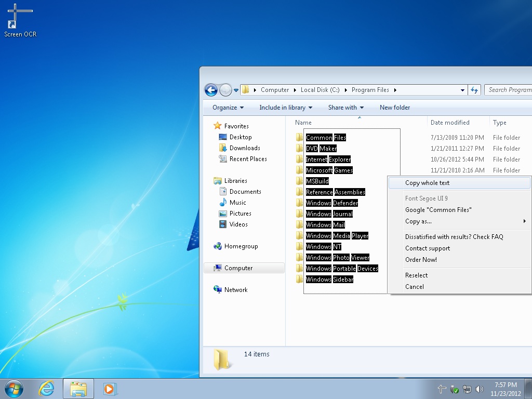Open the Organize dropdown menu
Image resolution: width=532 pixels, height=399 pixels.
[227, 108]
